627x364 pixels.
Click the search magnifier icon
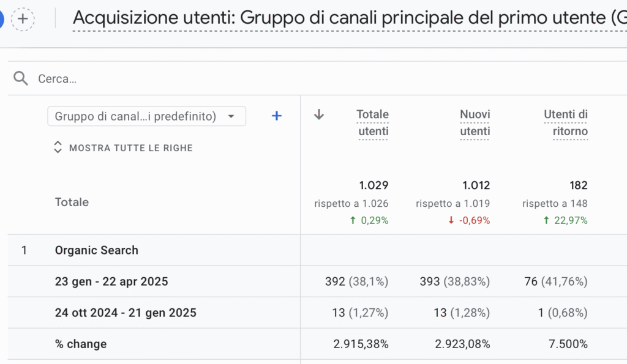[21, 78]
